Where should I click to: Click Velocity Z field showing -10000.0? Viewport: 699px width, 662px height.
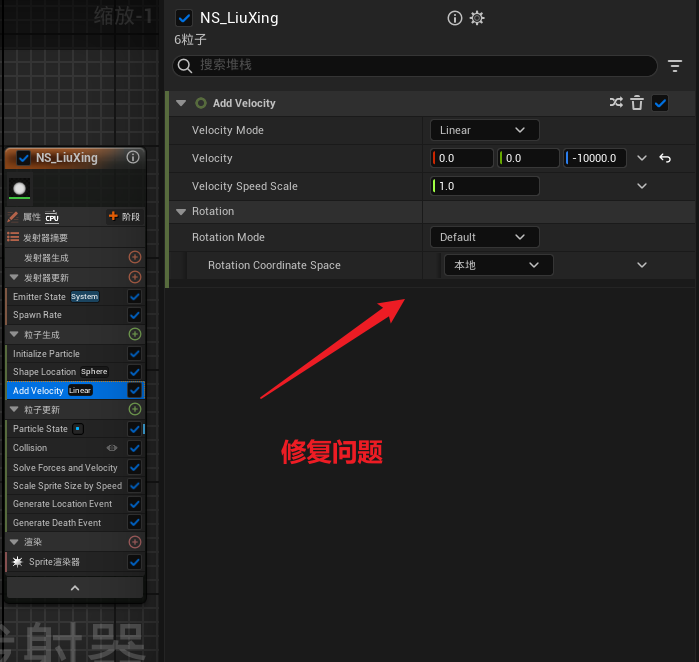click(595, 158)
